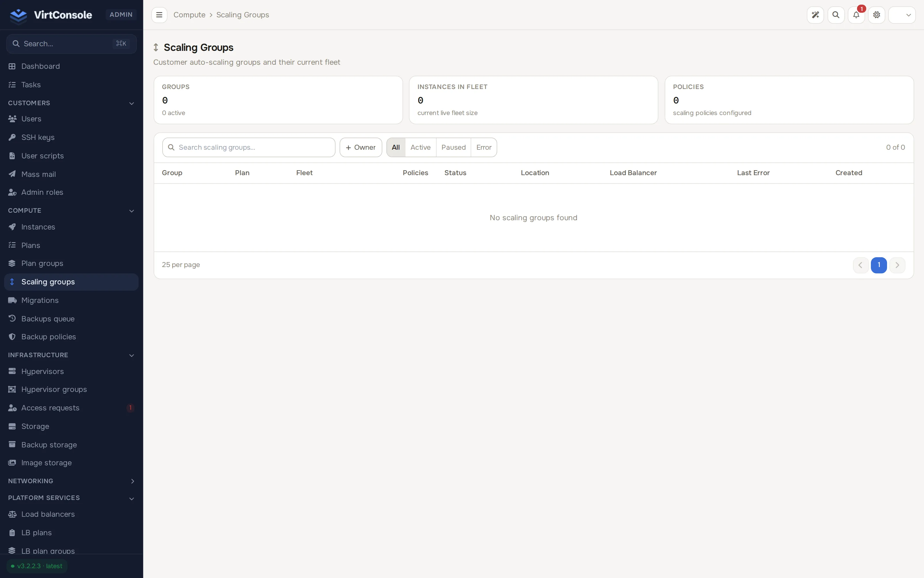The height and width of the screenshot is (578, 924).
Task: Click the sidebar Search box
Action: click(71, 44)
